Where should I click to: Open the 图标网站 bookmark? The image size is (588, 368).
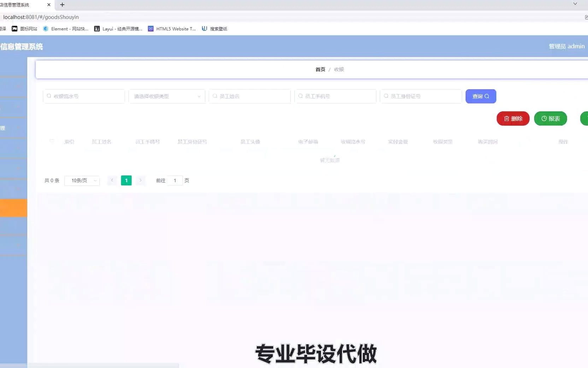click(x=24, y=29)
